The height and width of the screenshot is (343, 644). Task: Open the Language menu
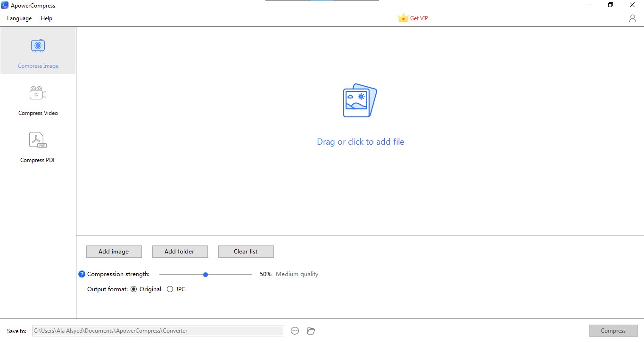[x=19, y=18]
